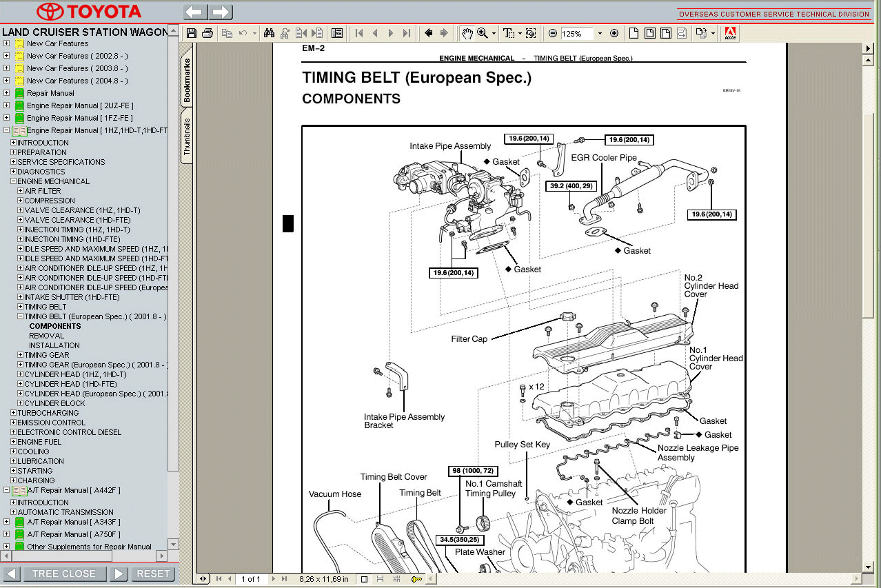Switch to the Bookmarks tab
Screen dimensions: 881x588
coord(187,80)
